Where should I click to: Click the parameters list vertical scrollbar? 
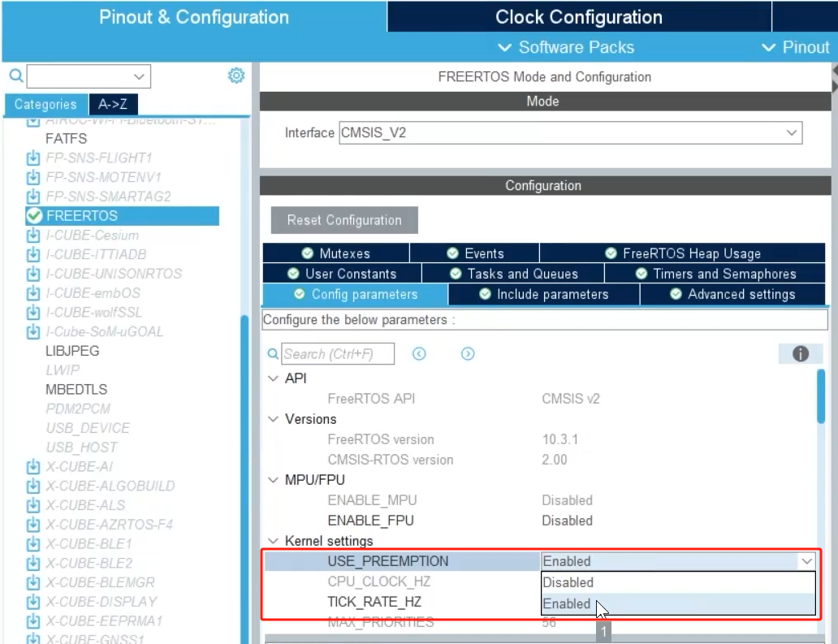pos(821,396)
